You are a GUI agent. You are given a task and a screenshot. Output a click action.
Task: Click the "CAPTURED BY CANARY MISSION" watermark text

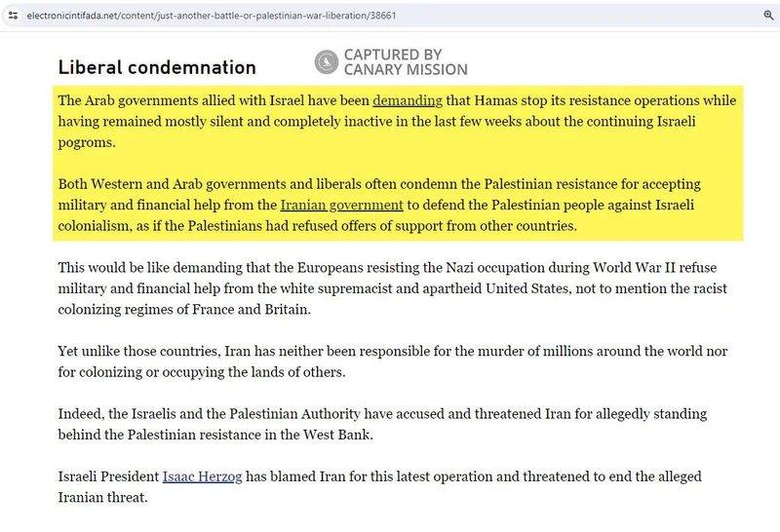click(x=404, y=62)
